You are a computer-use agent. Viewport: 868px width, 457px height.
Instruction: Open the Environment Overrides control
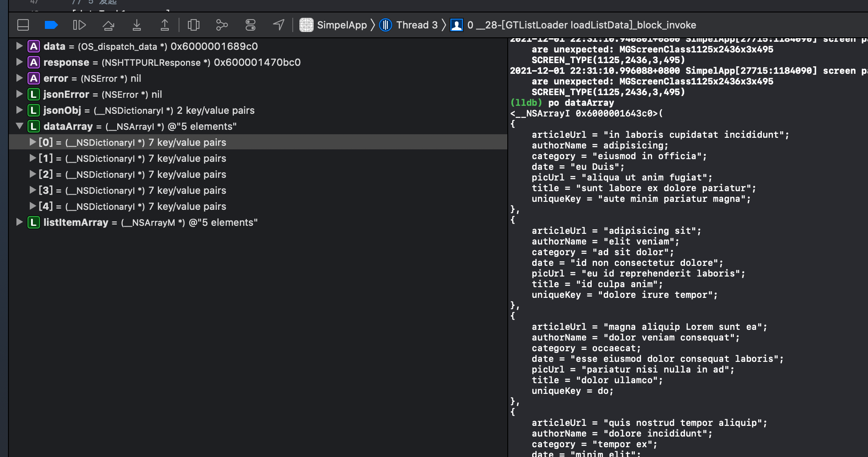click(x=251, y=25)
